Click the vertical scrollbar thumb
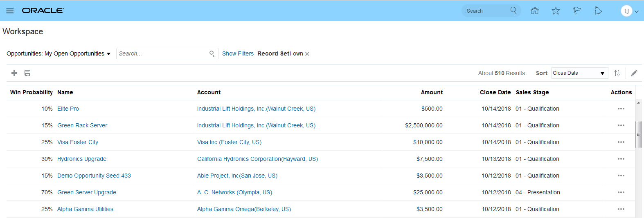Image resolution: width=644 pixels, height=218 pixels. point(638,134)
